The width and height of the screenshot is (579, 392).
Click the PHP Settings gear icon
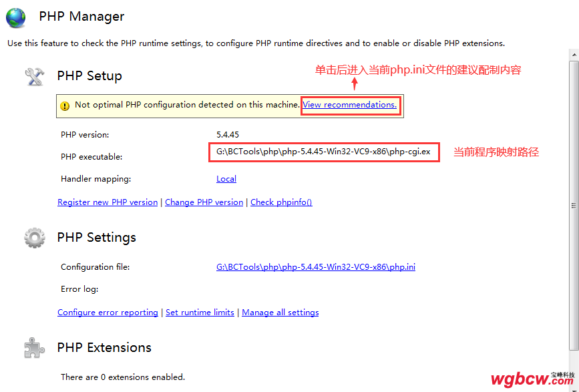click(35, 238)
